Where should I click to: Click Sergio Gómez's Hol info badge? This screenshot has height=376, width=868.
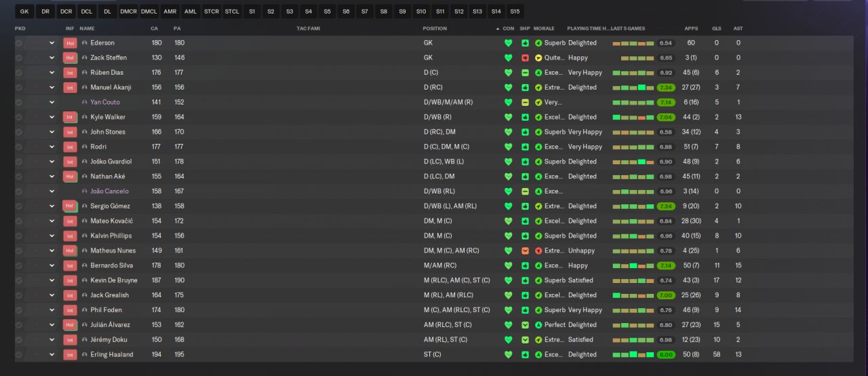point(70,206)
